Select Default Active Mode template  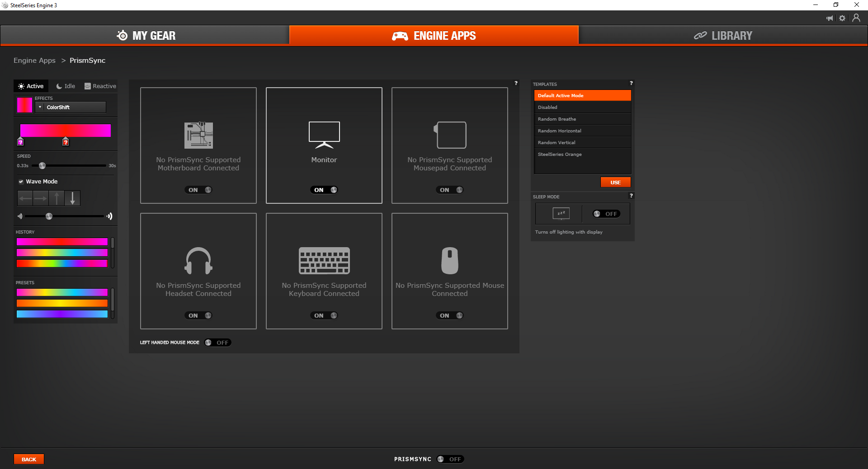582,95
